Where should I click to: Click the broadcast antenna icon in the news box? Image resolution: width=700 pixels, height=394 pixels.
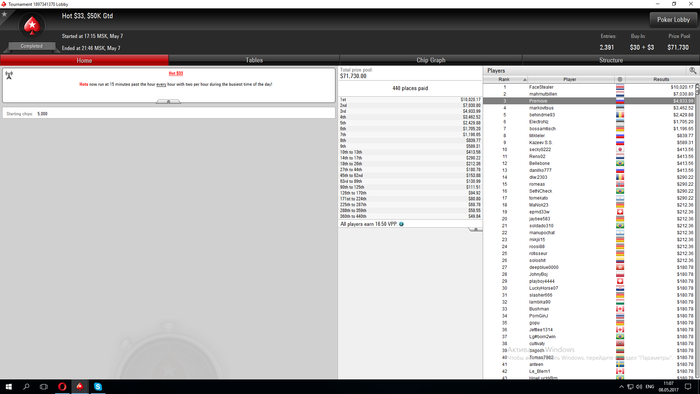(x=9, y=75)
